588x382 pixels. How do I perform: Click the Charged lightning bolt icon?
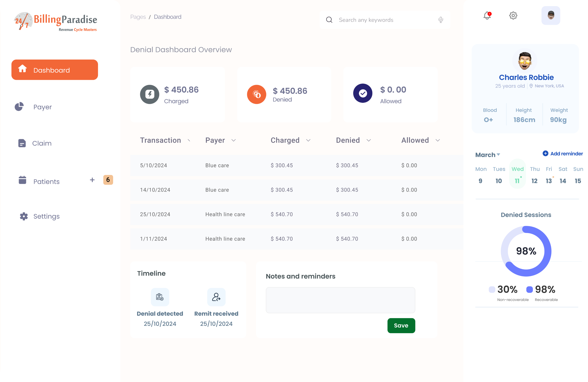(x=149, y=94)
